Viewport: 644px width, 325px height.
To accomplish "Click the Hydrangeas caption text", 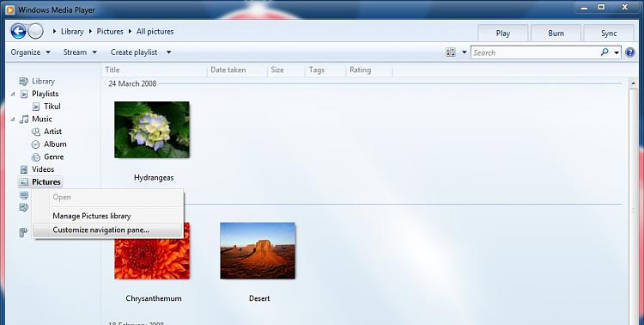I will [154, 178].
